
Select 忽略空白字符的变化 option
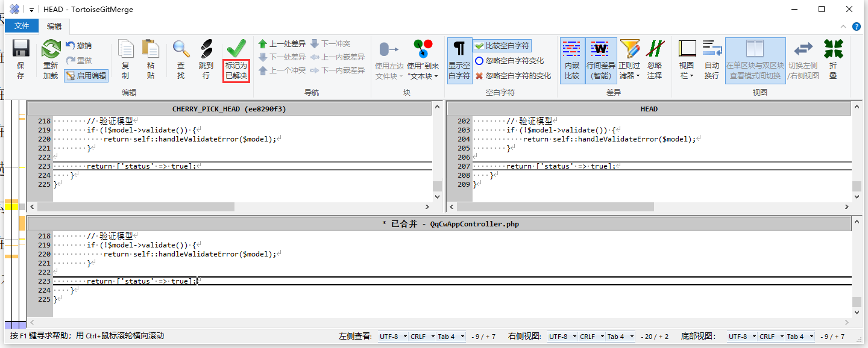(513, 76)
